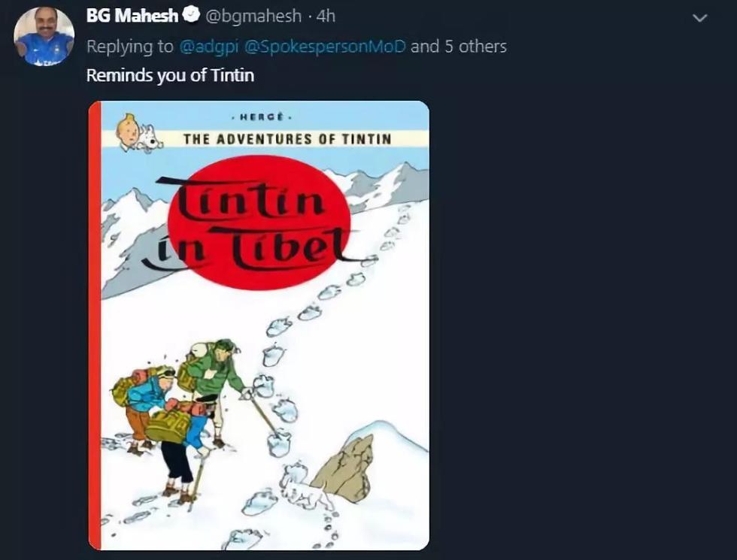Click the "BG Mahesh" display name

pyautogui.click(x=132, y=16)
